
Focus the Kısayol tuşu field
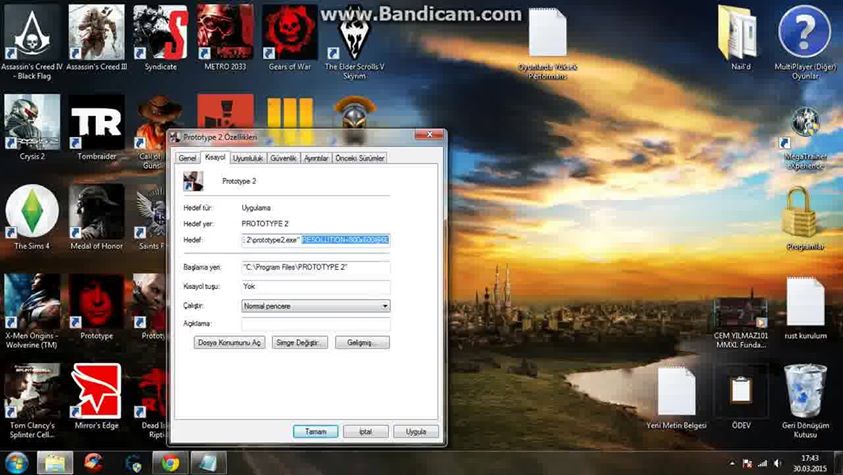point(316,286)
